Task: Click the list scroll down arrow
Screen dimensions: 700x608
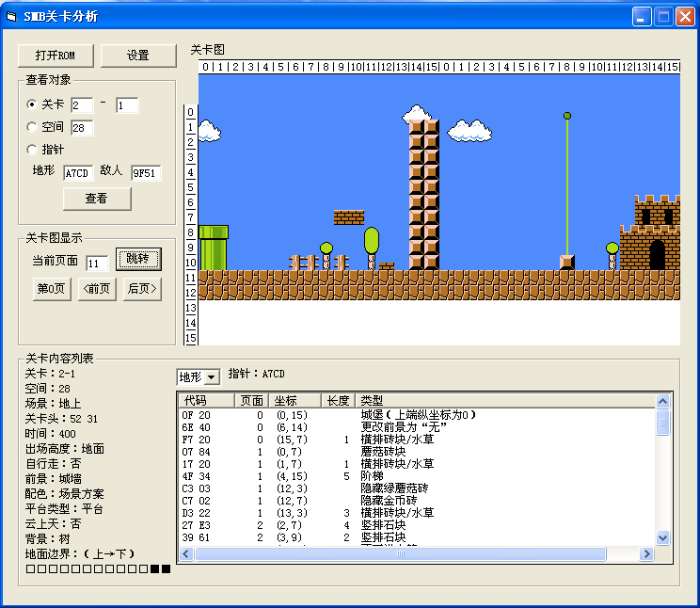Action: [x=663, y=537]
